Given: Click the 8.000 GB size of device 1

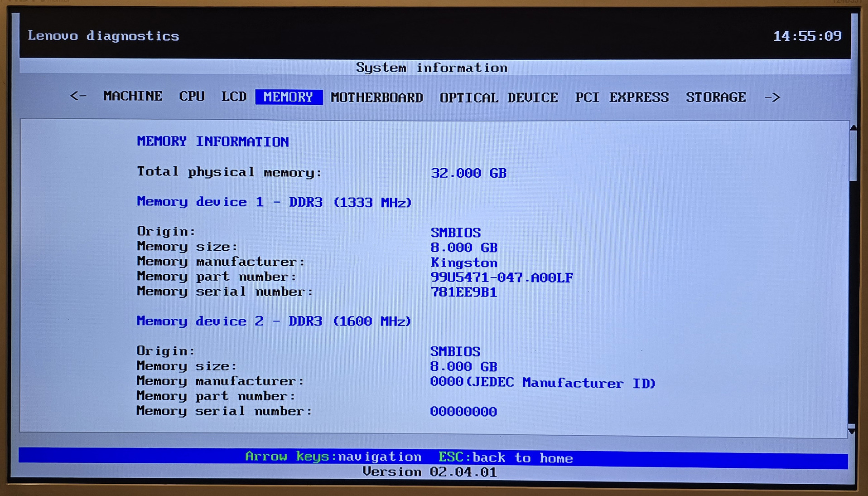Looking at the screenshot, I should tap(464, 248).
